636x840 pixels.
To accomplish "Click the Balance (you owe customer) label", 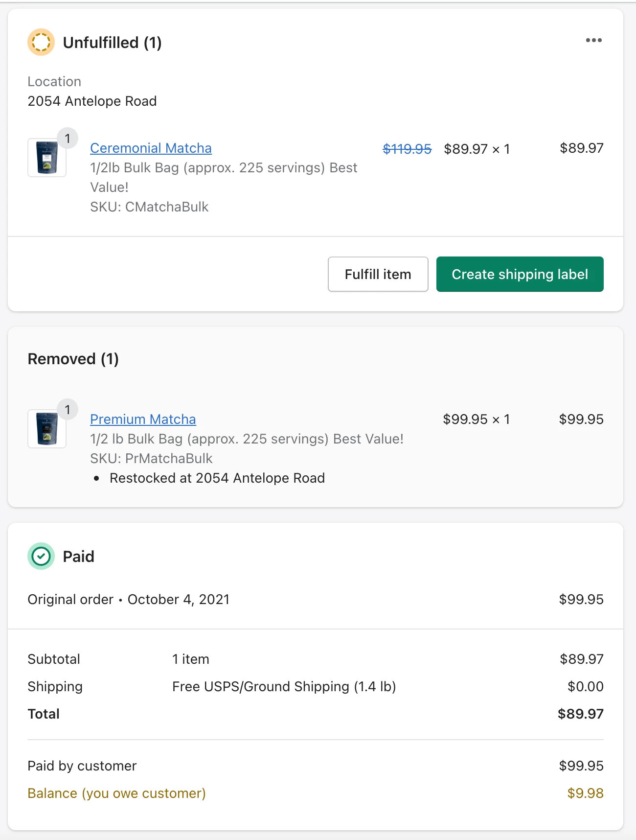I will point(116,793).
